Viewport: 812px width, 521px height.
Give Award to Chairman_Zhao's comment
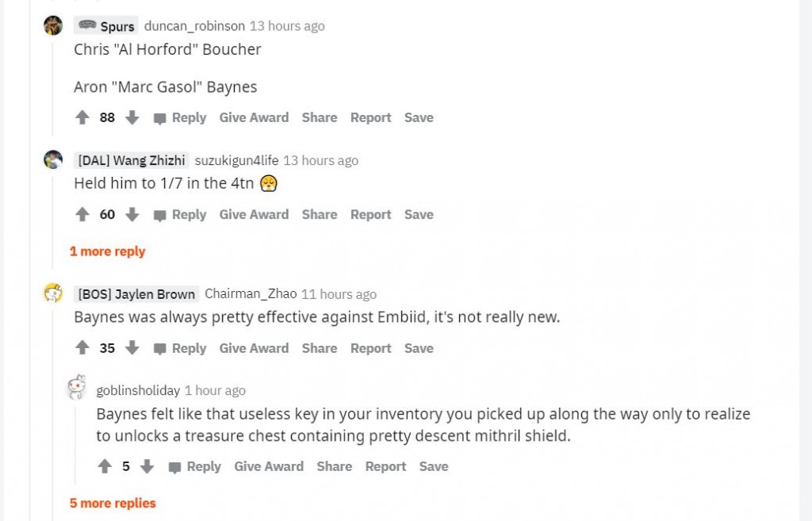pos(254,348)
